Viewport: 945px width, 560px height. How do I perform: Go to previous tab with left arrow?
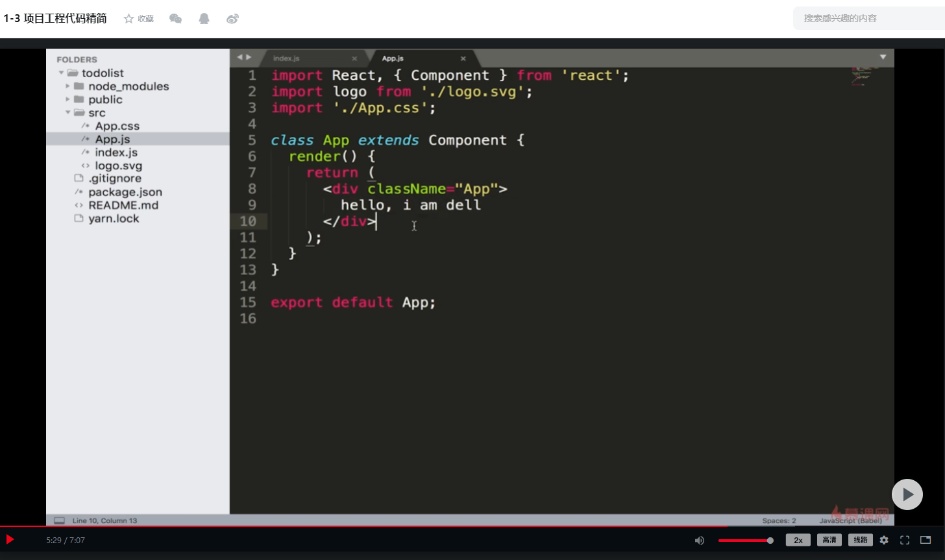click(x=239, y=57)
